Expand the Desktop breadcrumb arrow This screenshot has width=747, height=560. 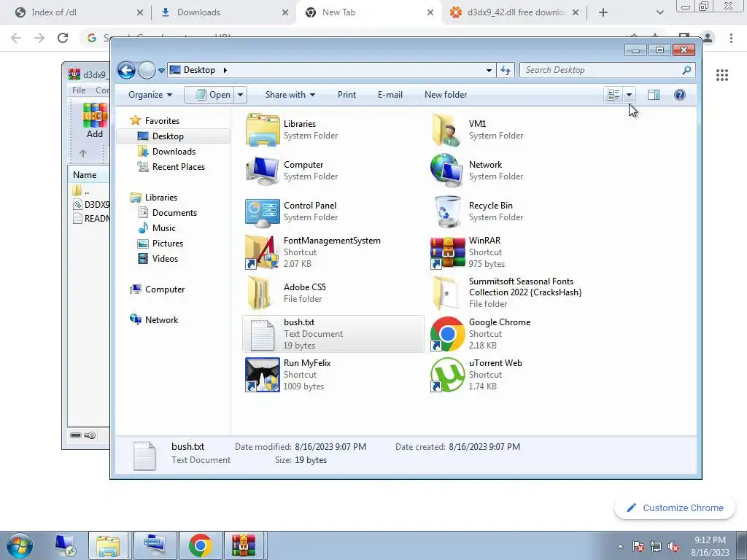click(225, 70)
